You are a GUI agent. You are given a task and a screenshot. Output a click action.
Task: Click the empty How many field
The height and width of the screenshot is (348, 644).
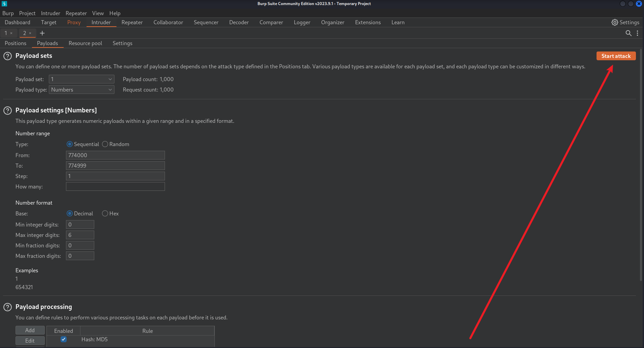pyautogui.click(x=115, y=186)
